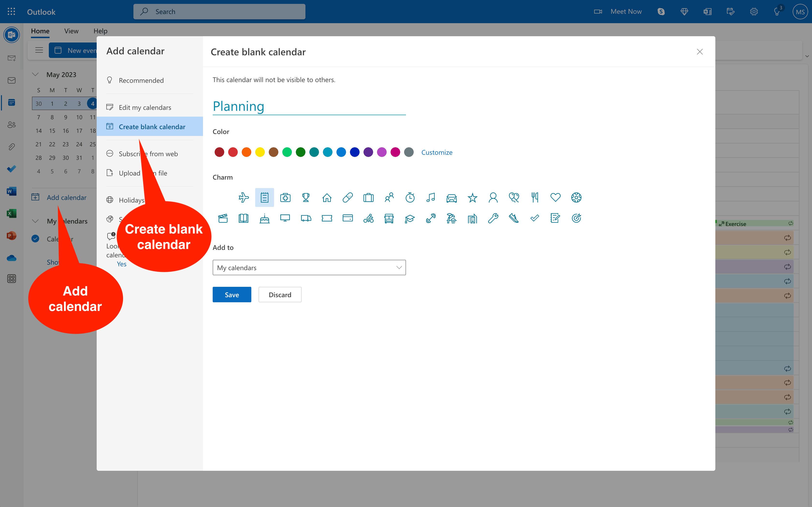Save the Planning calendar
Image resolution: width=812 pixels, height=507 pixels.
click(x=232, y=294)
